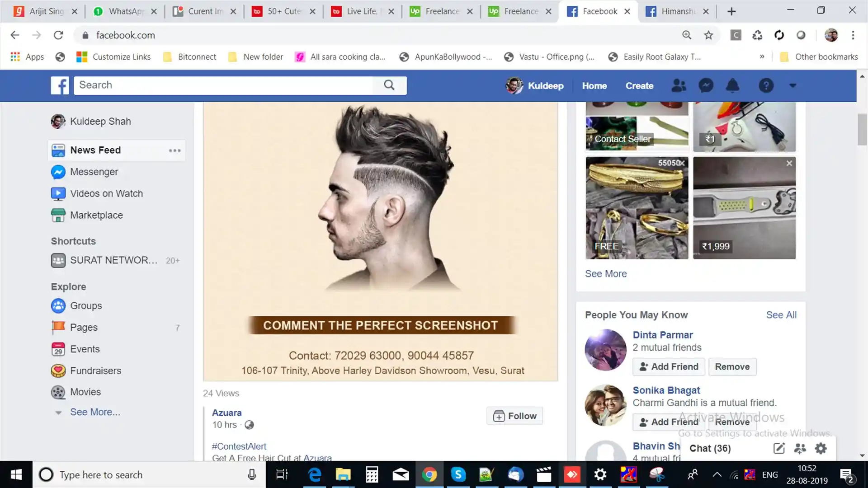The width and height of the screenshot is (868, 488).
Task: Open chat settings gear icon
Action: click(821, 448)
